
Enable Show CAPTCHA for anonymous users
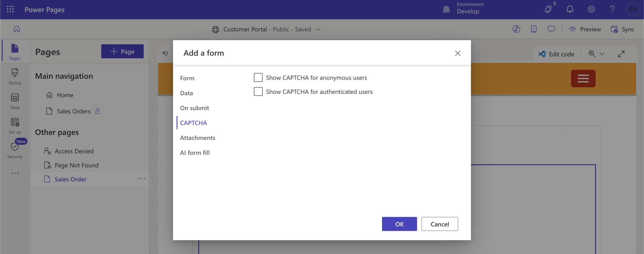(x=258, y=78)
